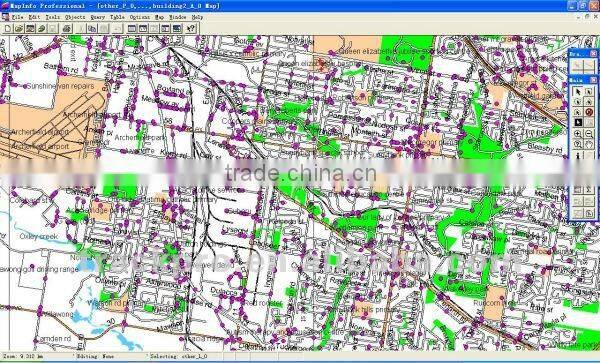Click the New Table toolbar icon
The image size is (600, 363).
point(8,28)
